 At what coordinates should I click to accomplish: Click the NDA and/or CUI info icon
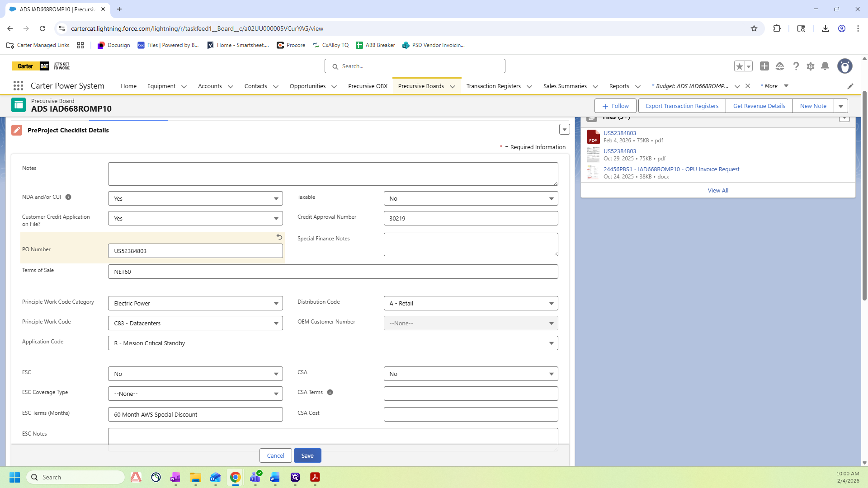[x=68, y=197]
